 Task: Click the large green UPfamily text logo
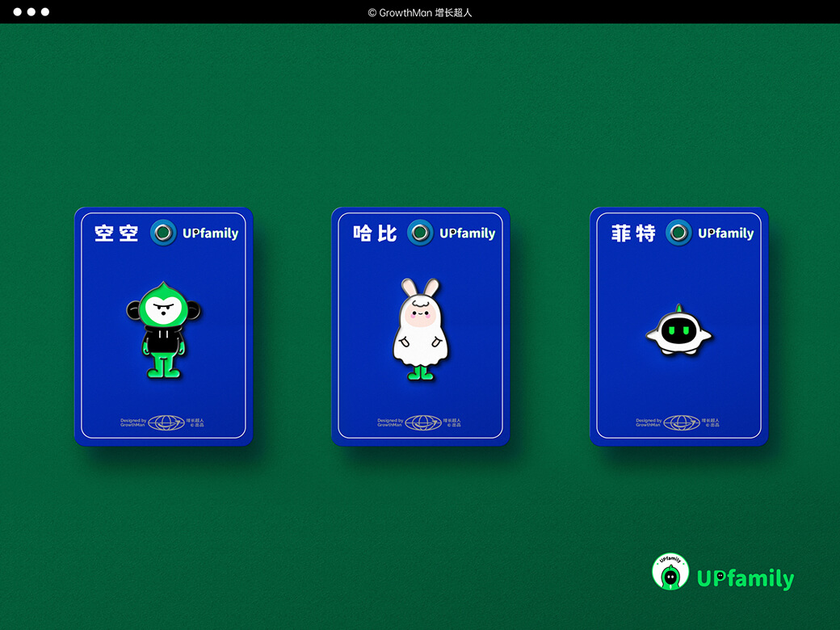745,578
